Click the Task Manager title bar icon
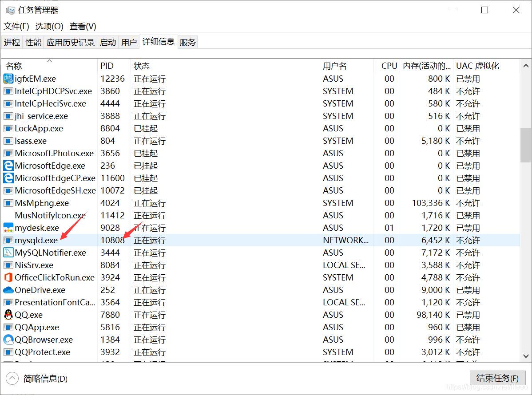 11,10
